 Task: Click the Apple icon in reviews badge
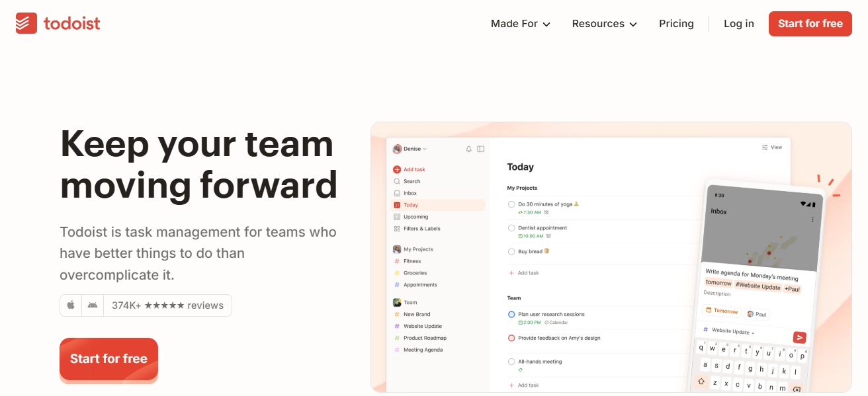click(71, 305)
